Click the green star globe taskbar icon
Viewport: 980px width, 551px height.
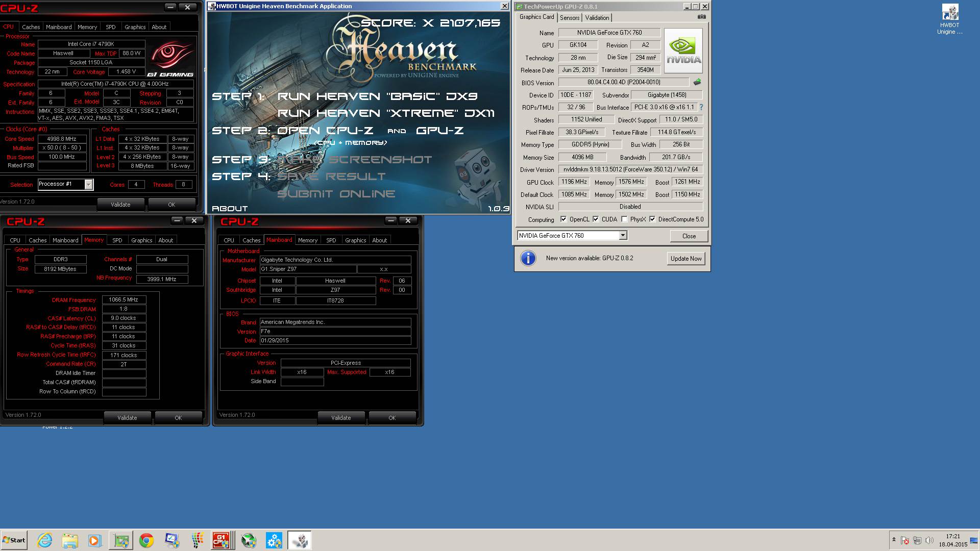point(249,540)
